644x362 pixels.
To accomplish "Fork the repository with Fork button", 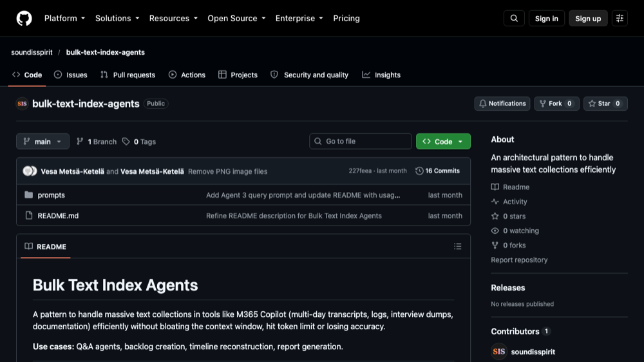I will [x=556, y=104].
